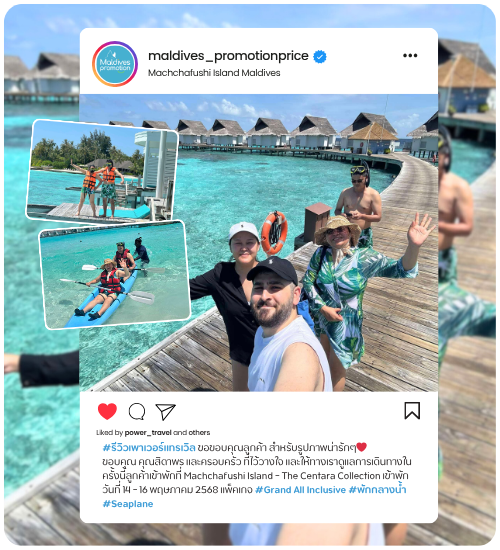Open the Maldives promotion profile avatar
The height and width of the screenshot is (550, 500).
click(115, 64)
